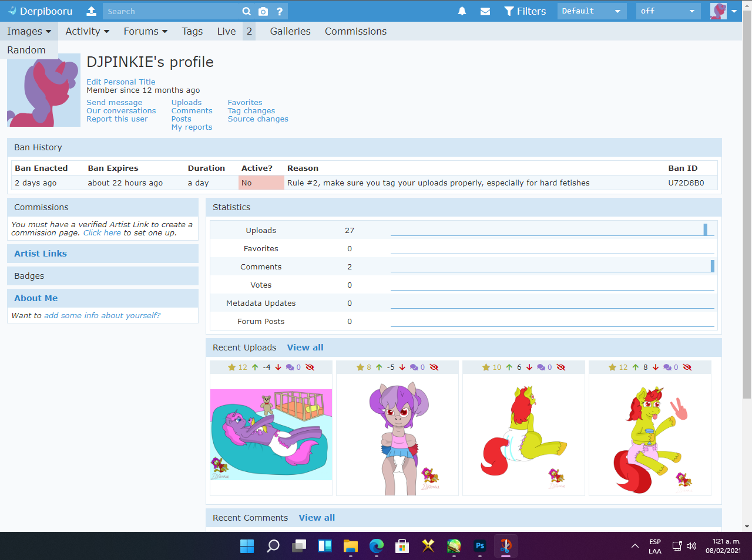Open notifications bell icon
Viewport: 752px width, 560px height.
462,11
